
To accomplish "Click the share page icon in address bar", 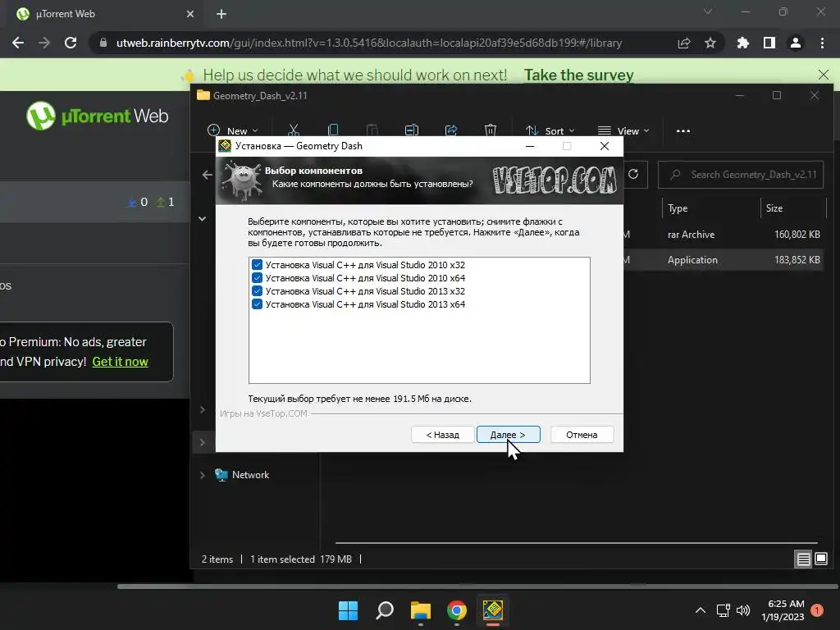I will pos(684,43).
